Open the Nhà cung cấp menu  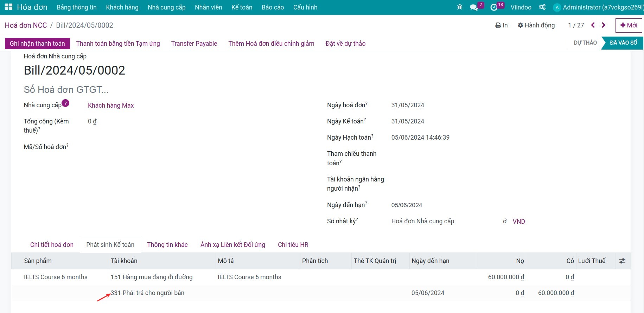[167, 7]
